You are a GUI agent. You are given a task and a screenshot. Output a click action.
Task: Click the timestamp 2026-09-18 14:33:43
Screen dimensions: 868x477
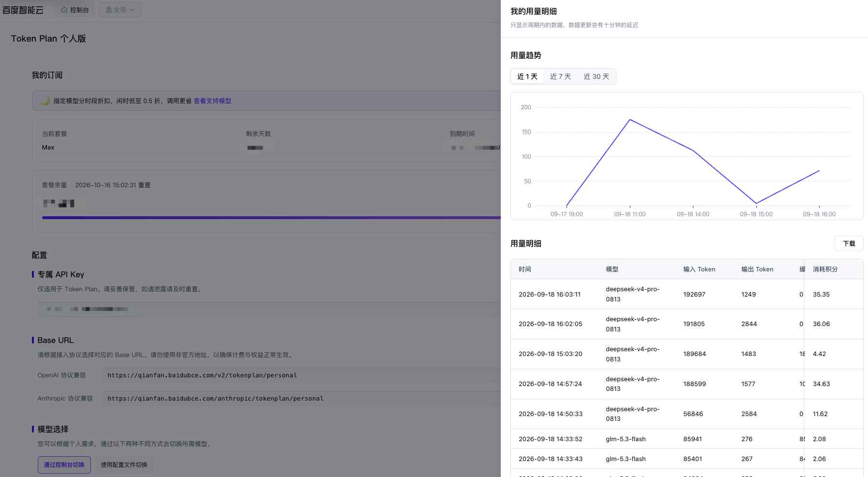pyautogui.click(x=551, y=459)
